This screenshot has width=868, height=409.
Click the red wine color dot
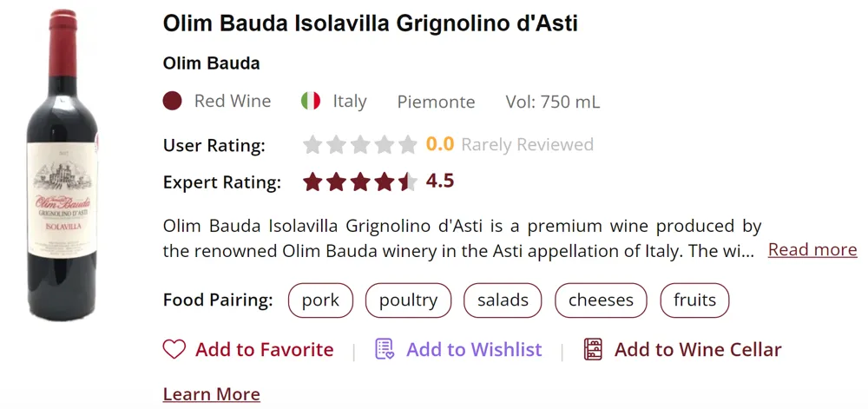tap(172, 102)
